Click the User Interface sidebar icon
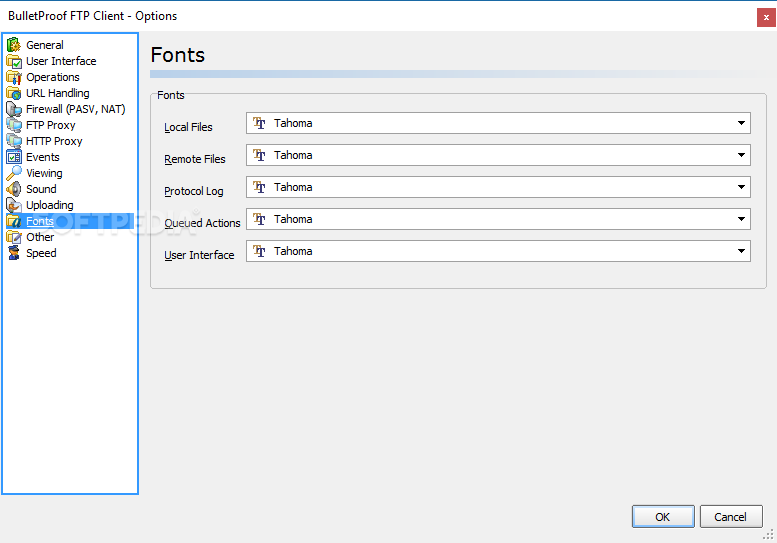 pos(14,61)
